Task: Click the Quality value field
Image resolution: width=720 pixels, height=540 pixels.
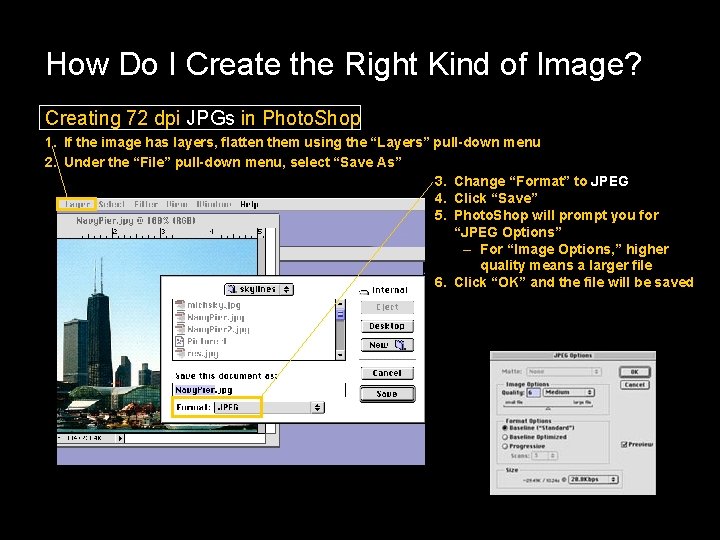Action: 533,393
